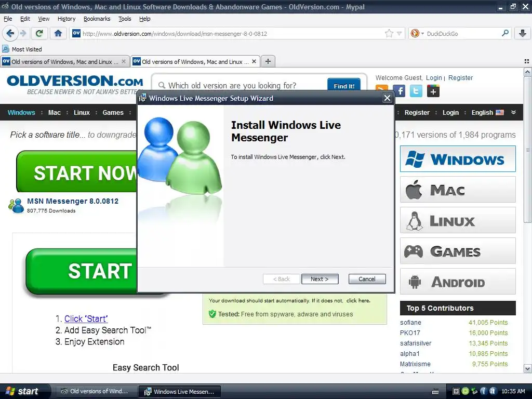Click the MSN Messenger buddies icon

tap(16, 206)
